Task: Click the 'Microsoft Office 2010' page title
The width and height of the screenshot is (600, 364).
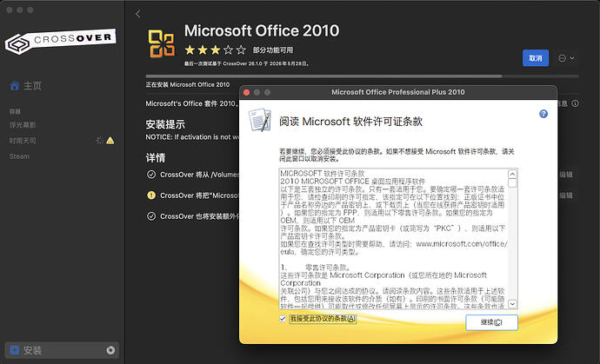Action: pyautogui.click(x=262, y=30)
